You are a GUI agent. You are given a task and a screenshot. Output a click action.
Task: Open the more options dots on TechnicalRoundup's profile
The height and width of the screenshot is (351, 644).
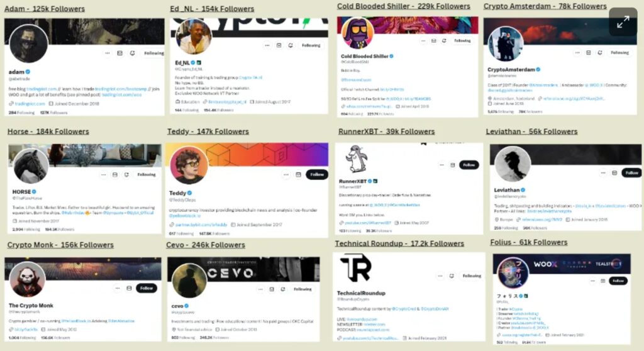[440, 276]
